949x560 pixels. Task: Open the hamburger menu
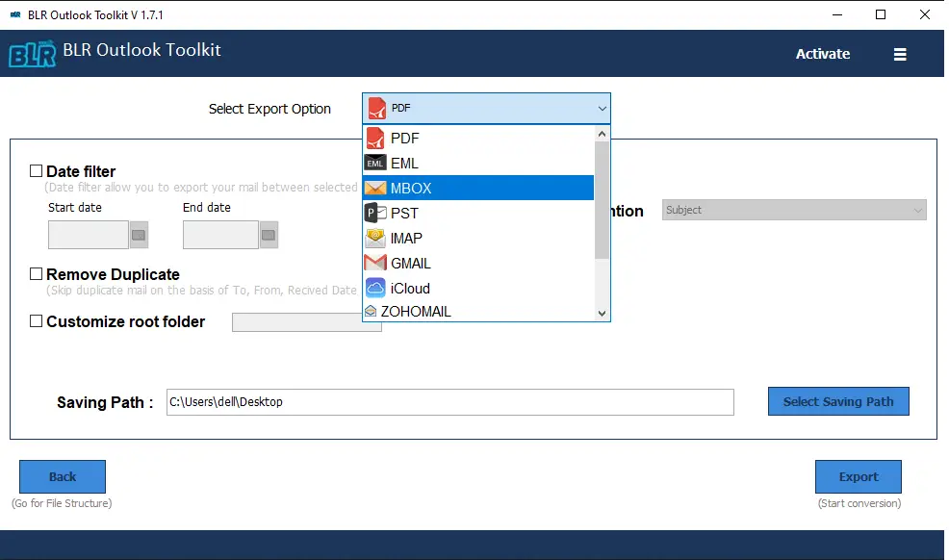pyautogui.click(x=899, y=54)
